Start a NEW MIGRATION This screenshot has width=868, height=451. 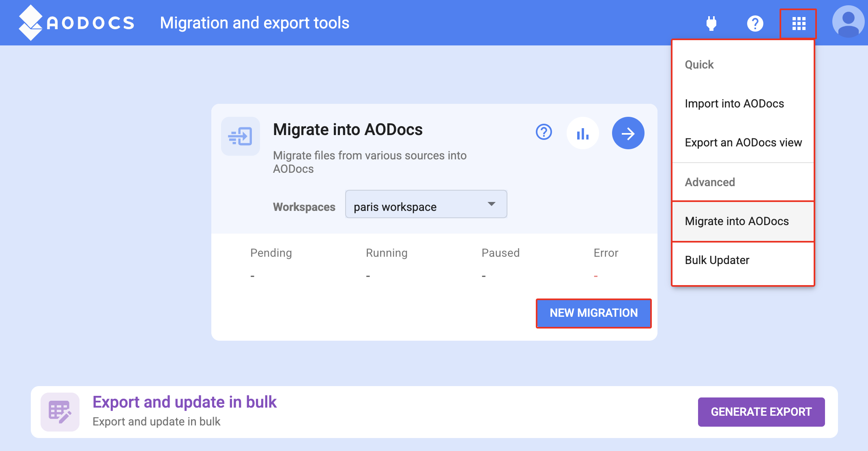coord(593,313)
